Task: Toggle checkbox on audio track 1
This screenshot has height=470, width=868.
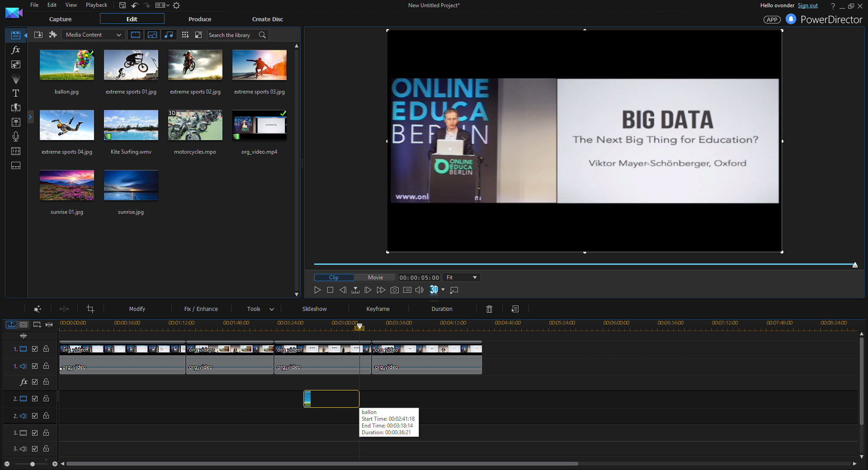Action: 35,366
